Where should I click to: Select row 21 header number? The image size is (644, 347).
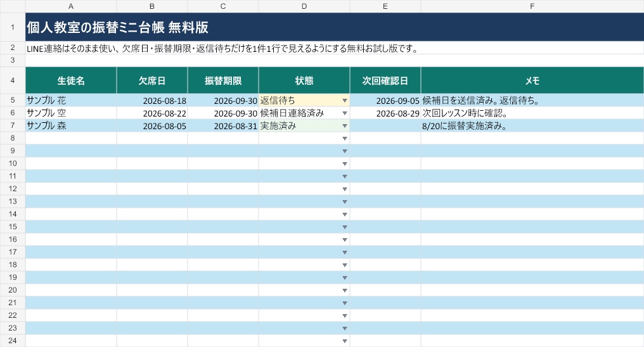pyautogui.click(x=13, y=303)
